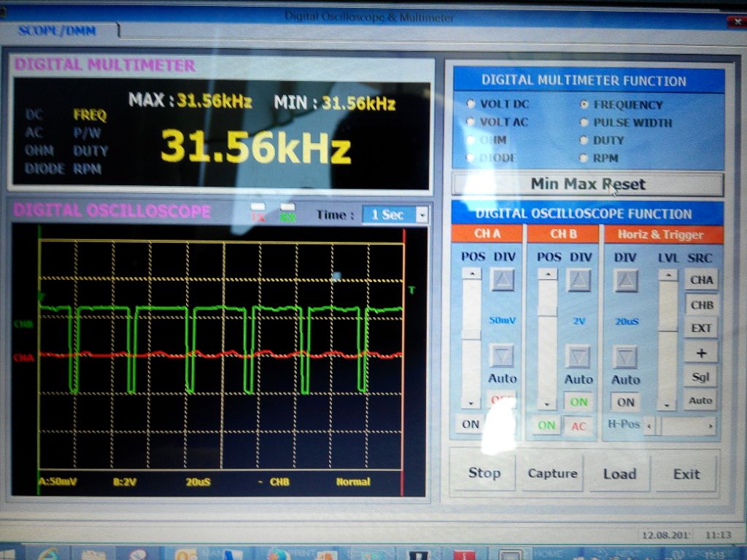This screenshot has width=747, height=560.
Task: Choose PULSE WIDTH measurement mode
Action: pyautogui.click(x=584, y=122)
